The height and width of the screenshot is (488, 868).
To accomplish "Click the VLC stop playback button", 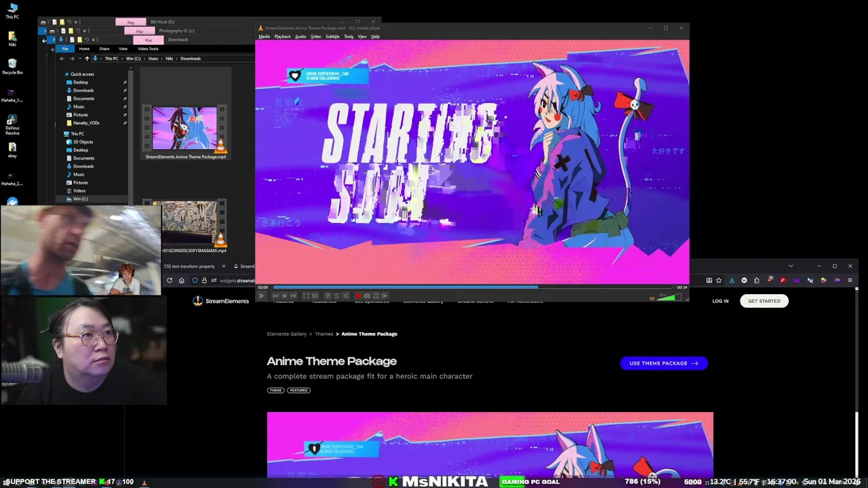I will 284,296.
